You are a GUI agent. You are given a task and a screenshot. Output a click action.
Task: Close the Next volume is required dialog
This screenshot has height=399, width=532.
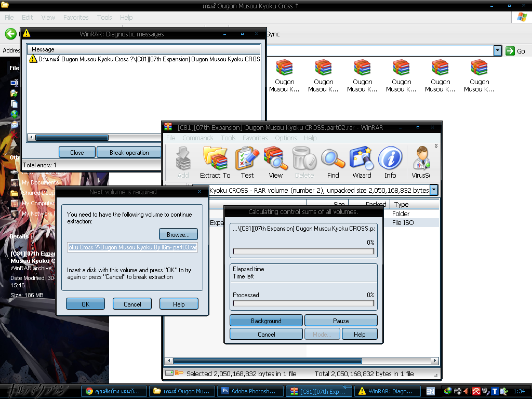(200, 191)
